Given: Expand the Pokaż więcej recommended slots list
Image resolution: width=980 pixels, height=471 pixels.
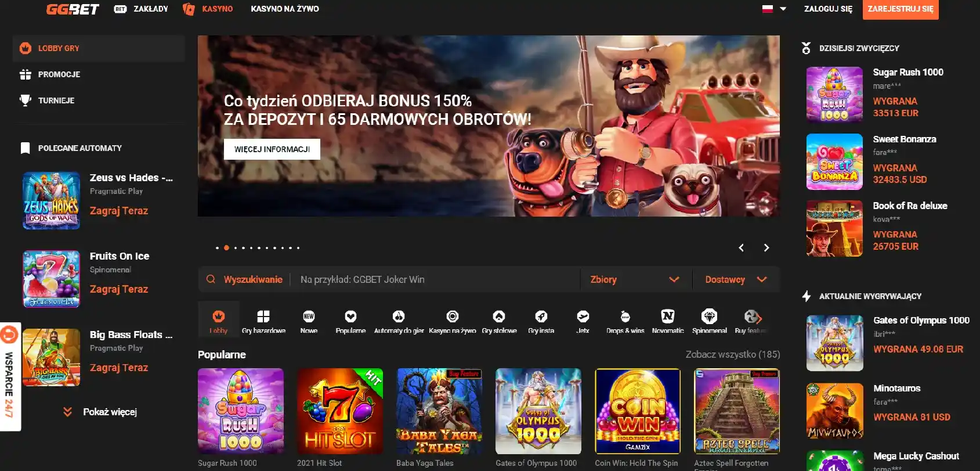Looking at the screenshot, I should point(101,412).
